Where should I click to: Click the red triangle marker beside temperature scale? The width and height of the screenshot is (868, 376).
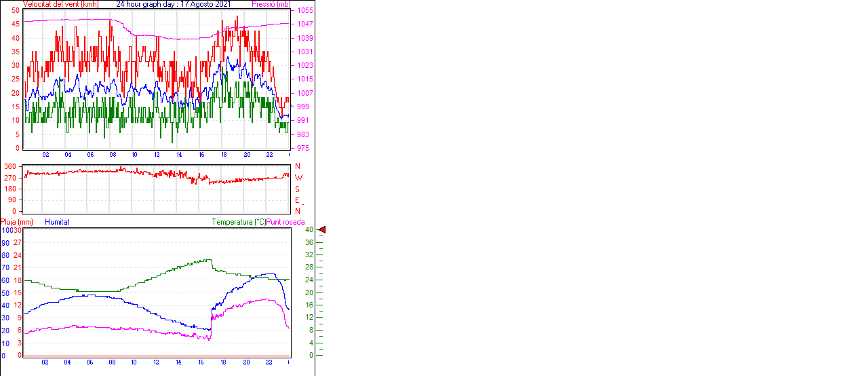[x=322, y=230]
